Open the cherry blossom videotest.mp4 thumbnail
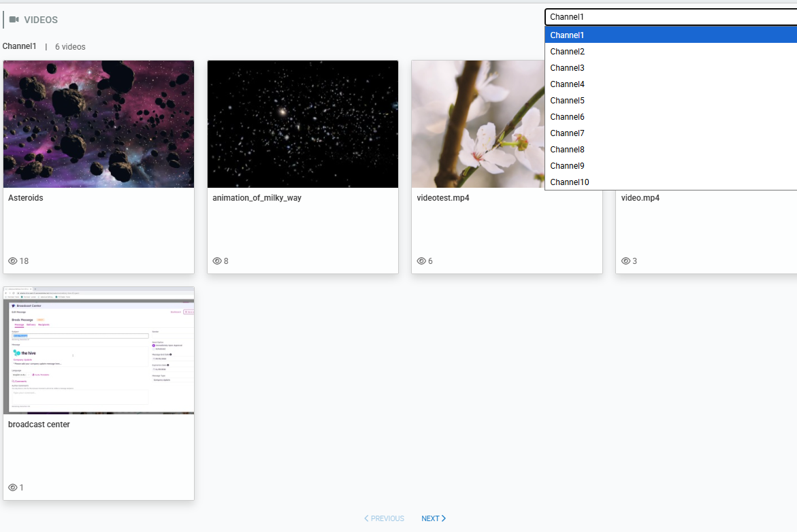The width and height of the screenshot is (797, 532). (x=478, y=124)
